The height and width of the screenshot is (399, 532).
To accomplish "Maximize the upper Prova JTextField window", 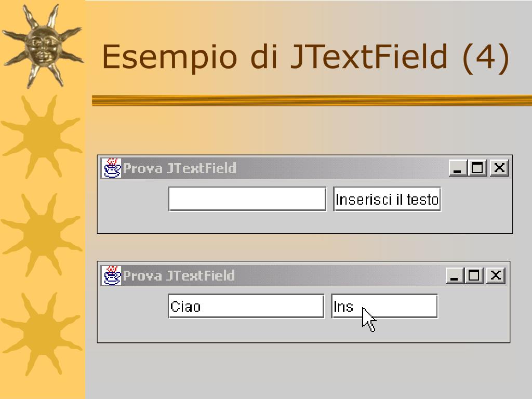I will (477, 168).
